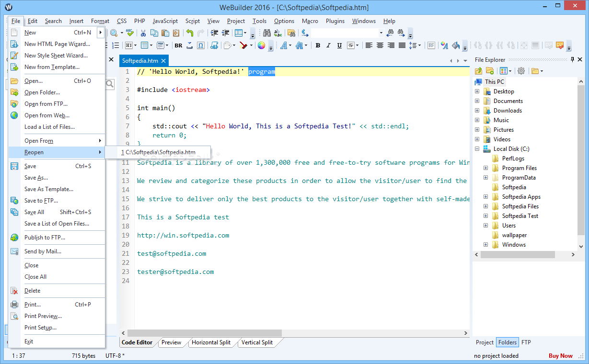The image size is (589, 364).
Task: Open the H1 heading dropdown
Action: pos(135,45)
